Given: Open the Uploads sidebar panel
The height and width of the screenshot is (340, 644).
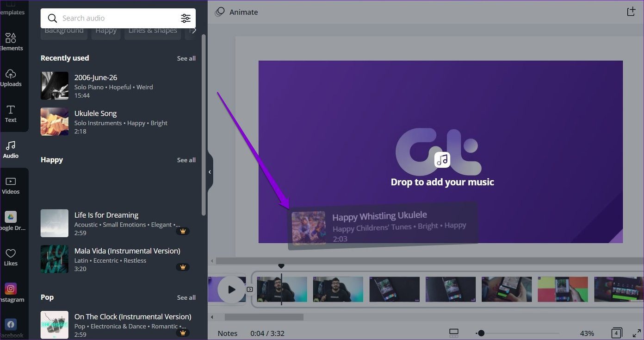Looking at the screenshot, I should click(11, 78).
